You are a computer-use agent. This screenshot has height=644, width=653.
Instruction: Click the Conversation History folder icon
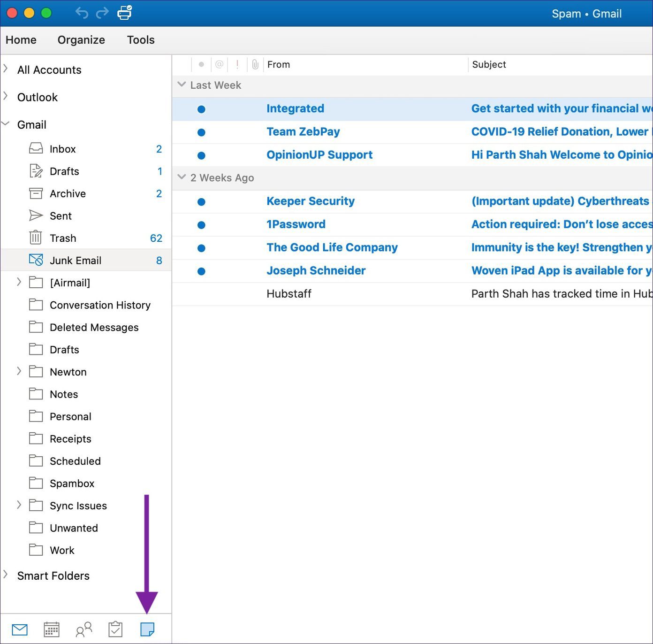pyautogui.click(x=36, y=305)
